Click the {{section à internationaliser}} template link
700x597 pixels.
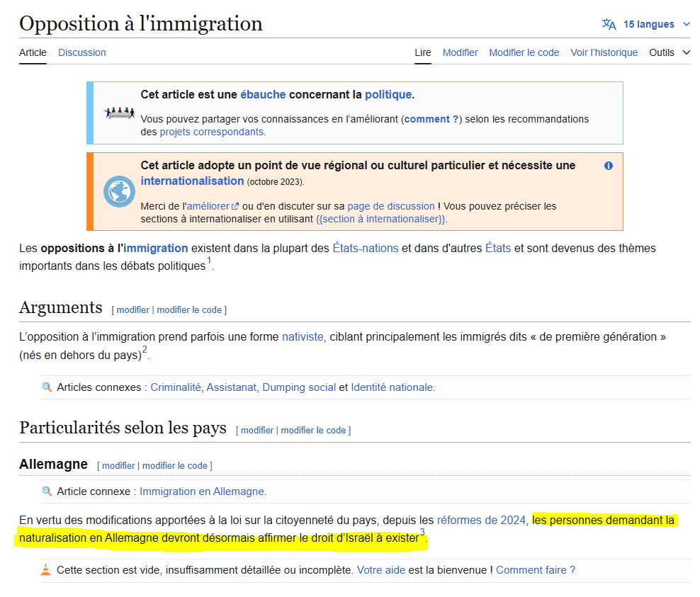pyautogui.click(x=380, y=219)
